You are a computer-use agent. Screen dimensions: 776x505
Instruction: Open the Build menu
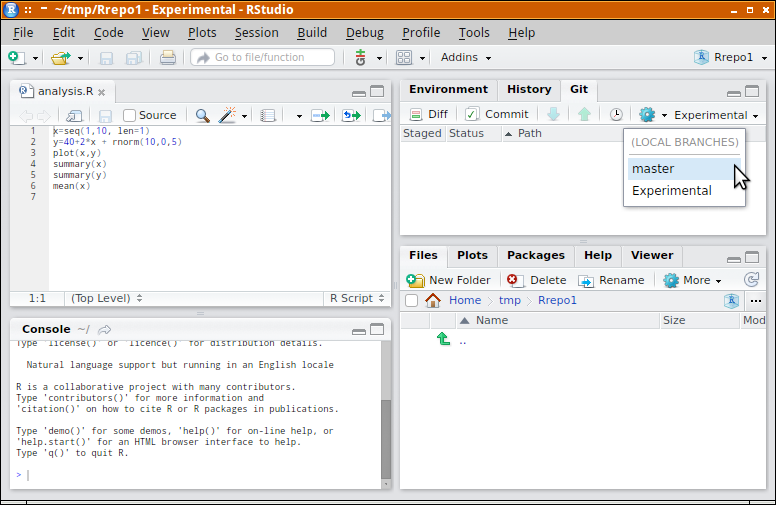pyautogui.click(x=312, y=33)
